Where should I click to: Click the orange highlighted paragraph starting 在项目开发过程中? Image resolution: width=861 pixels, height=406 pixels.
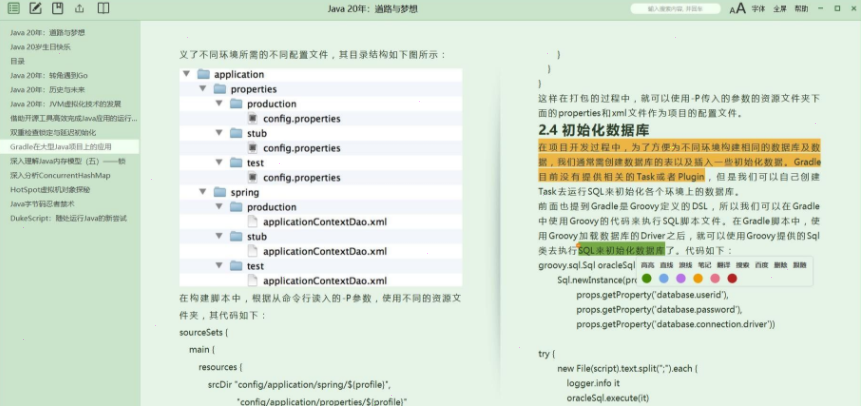pos(679,162)
